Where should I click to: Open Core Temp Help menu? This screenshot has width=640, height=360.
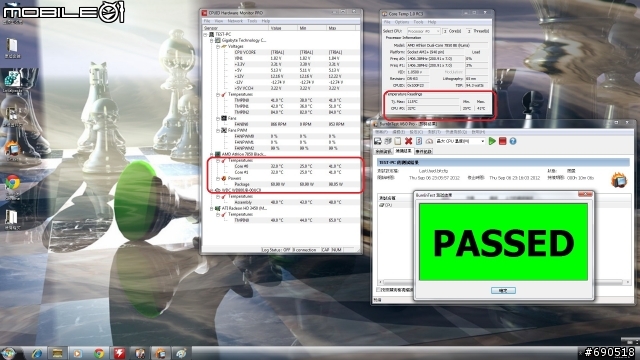click(x=432, y=22)
